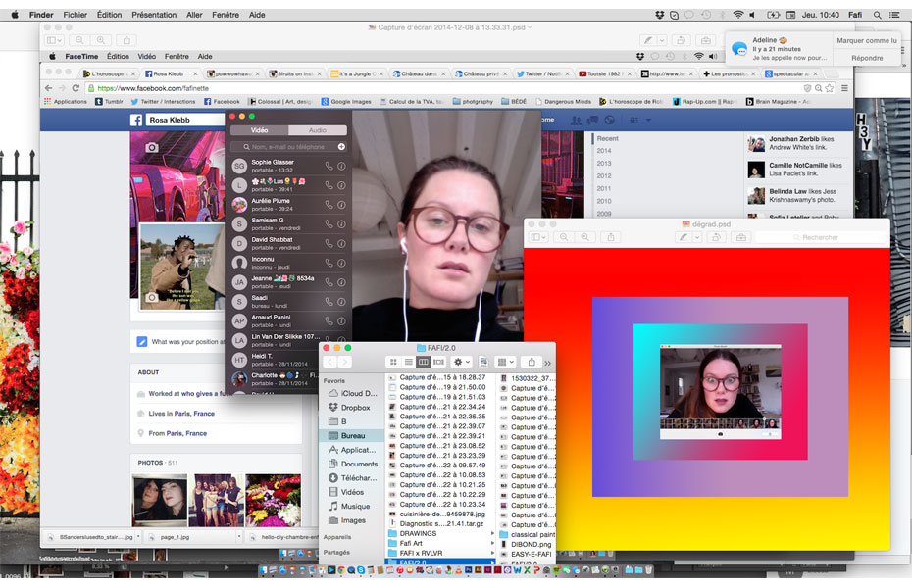Open Facebook messages icon
Screen dimensions: 912x588
[x=592, y=120]
